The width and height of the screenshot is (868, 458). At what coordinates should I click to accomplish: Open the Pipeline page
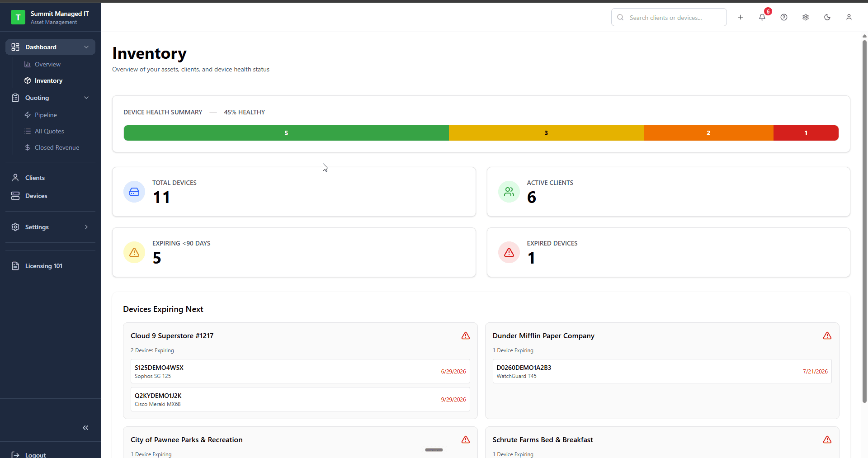point(46,115)
